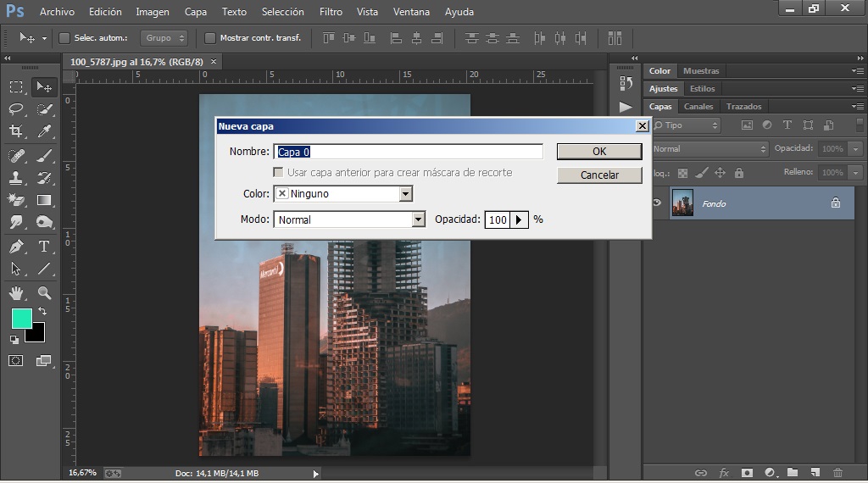The image size is (868, 483).
Task: Swap foreground and background colors
Action: coord(42,312)
